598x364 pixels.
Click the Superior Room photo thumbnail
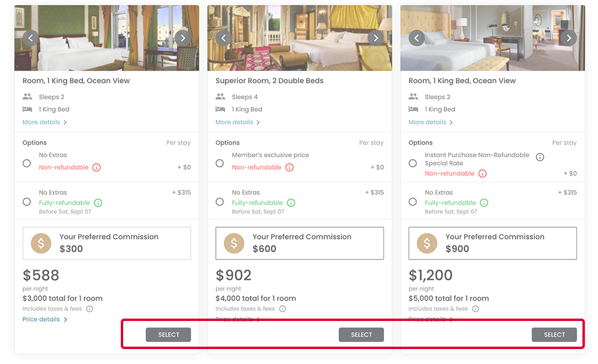click(x=299, y=38)
